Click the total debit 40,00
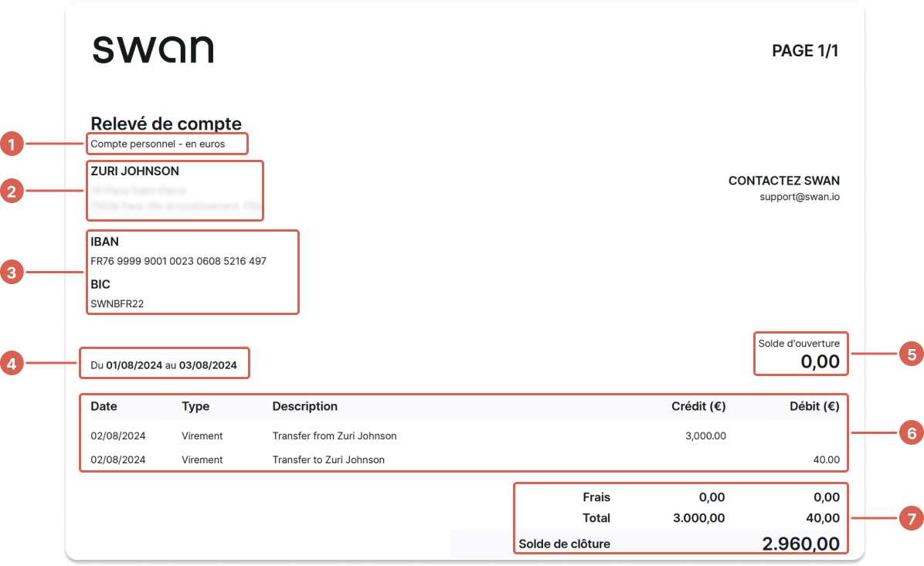924x566 pixels. pos(823,518)
